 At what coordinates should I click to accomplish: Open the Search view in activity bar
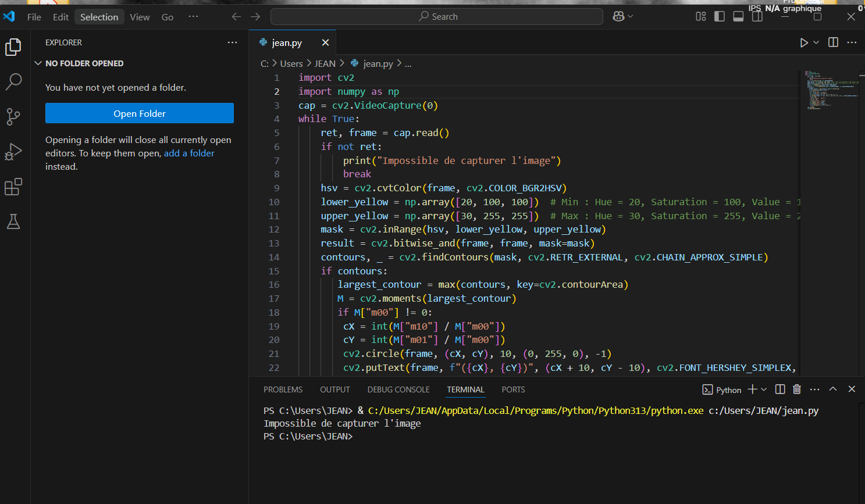[x=13, y=81]
